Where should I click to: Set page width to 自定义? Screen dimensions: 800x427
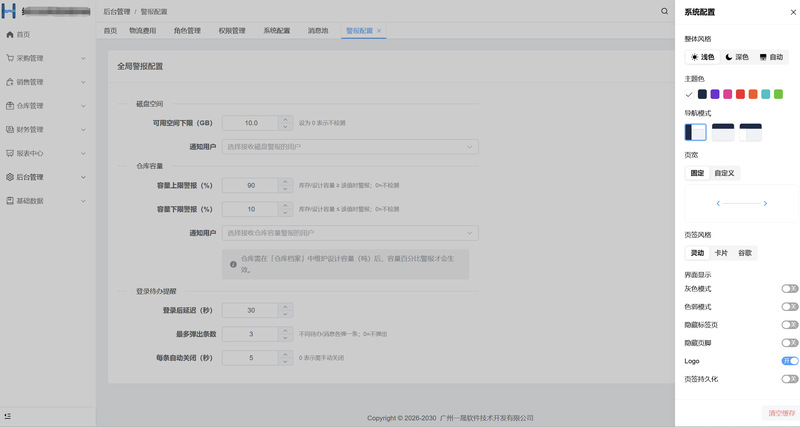pos(724,173)
